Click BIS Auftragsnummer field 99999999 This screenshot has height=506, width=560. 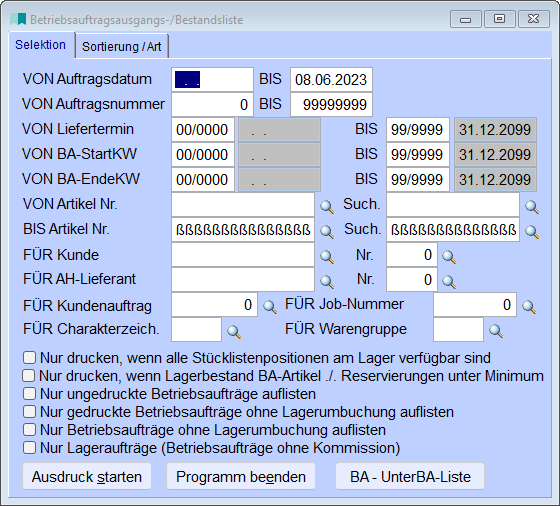pyautogui.click(x=331, y=104)
